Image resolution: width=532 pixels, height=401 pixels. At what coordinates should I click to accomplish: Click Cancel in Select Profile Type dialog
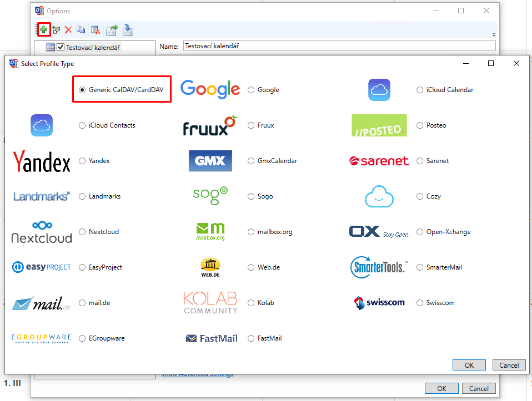[x=509, y=365]
